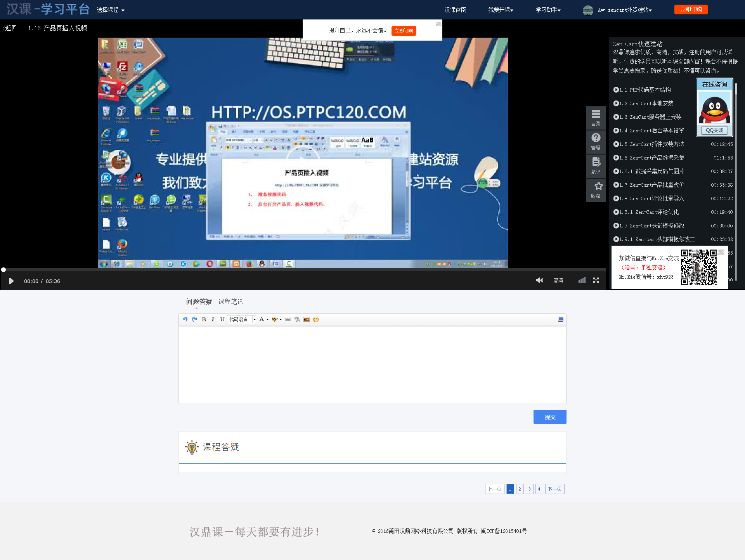Go to 下一页 next page
The image size is (745, 560).
pyautogui.click(x=554, y=489)
